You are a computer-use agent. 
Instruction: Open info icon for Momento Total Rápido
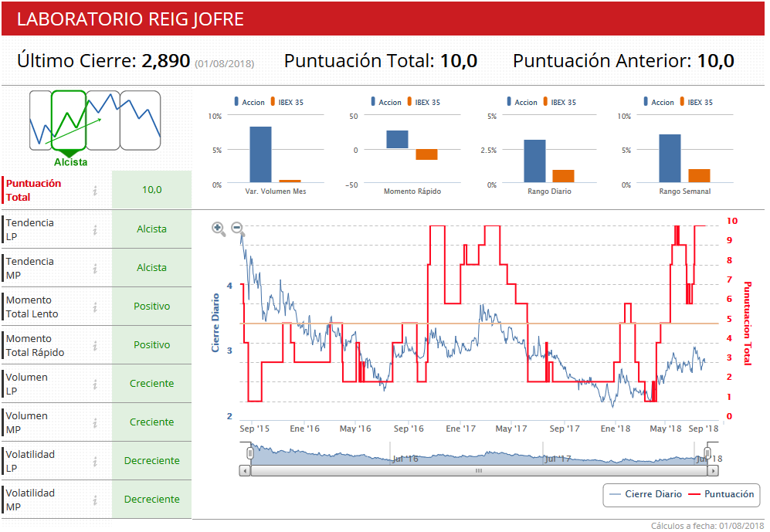pyautogui.click(x=95, y=346)
